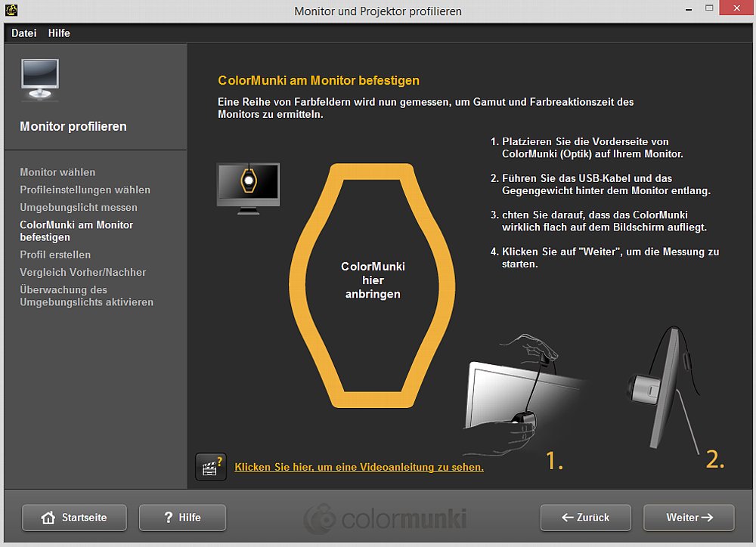Select the 'Profil erstellen' step
This screenshot has width=756, height=547.
point(55,255)
